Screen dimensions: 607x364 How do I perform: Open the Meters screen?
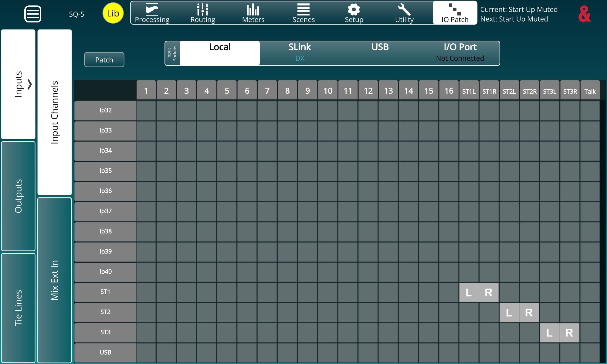(253, 13)
